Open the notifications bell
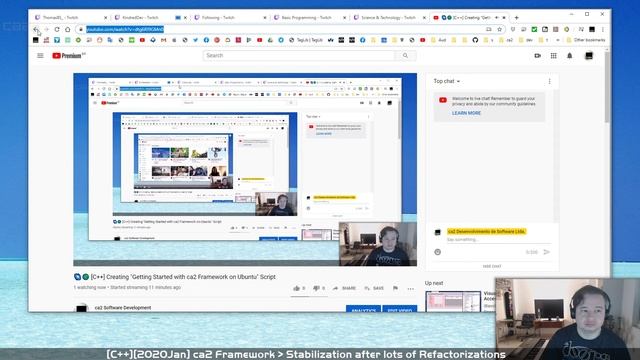 tap(569, 56)
